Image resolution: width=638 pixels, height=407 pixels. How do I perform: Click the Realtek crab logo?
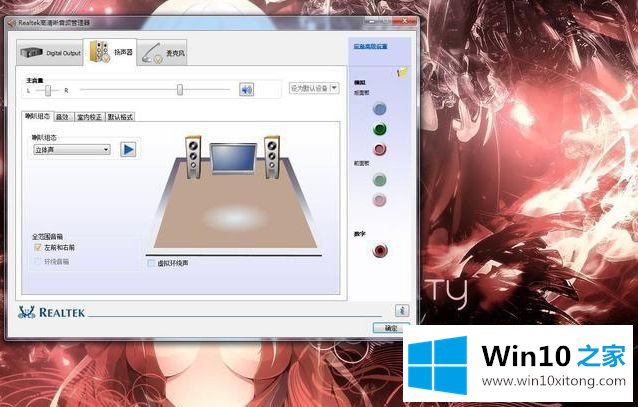click(x=26, y=312)
